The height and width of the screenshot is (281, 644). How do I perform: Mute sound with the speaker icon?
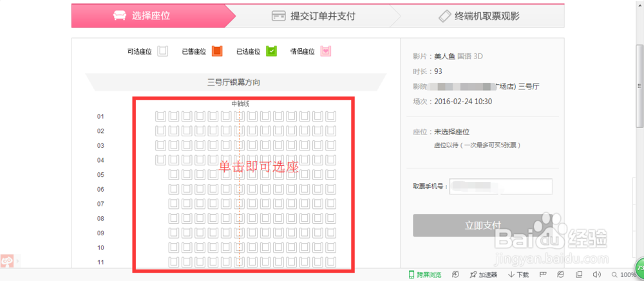tap(597, 275)
